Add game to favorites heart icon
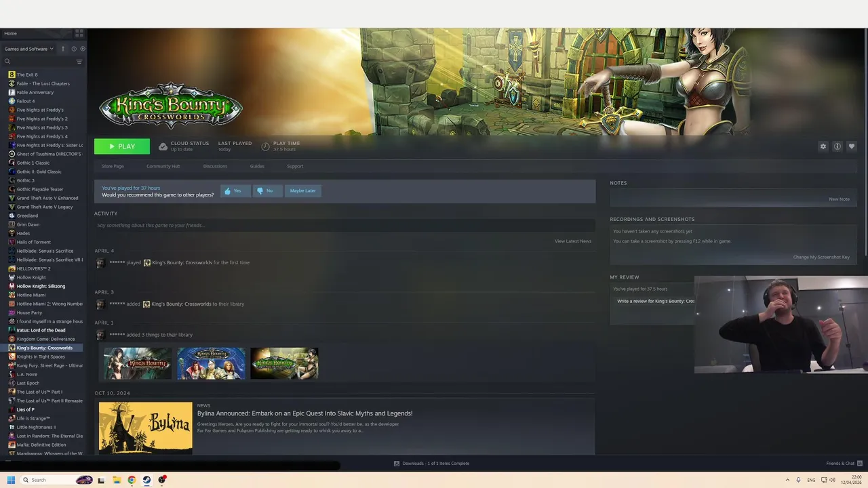 pos(852,146)
